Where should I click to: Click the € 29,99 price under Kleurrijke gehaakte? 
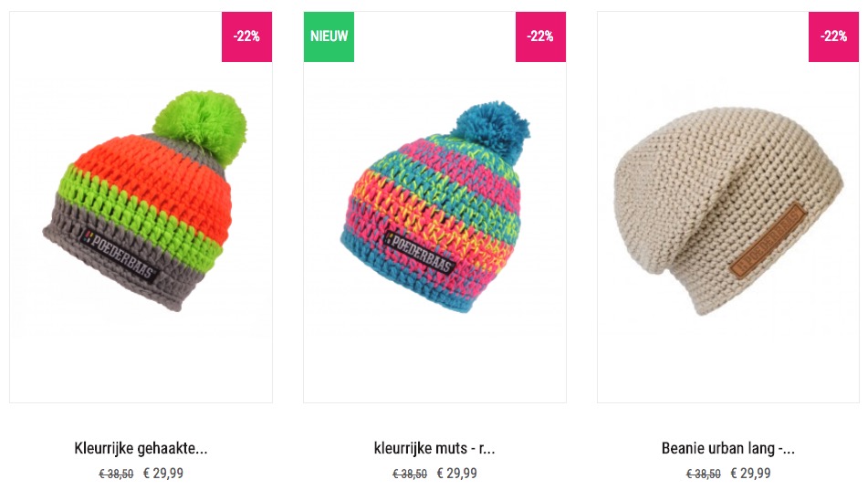pos(163,474)
